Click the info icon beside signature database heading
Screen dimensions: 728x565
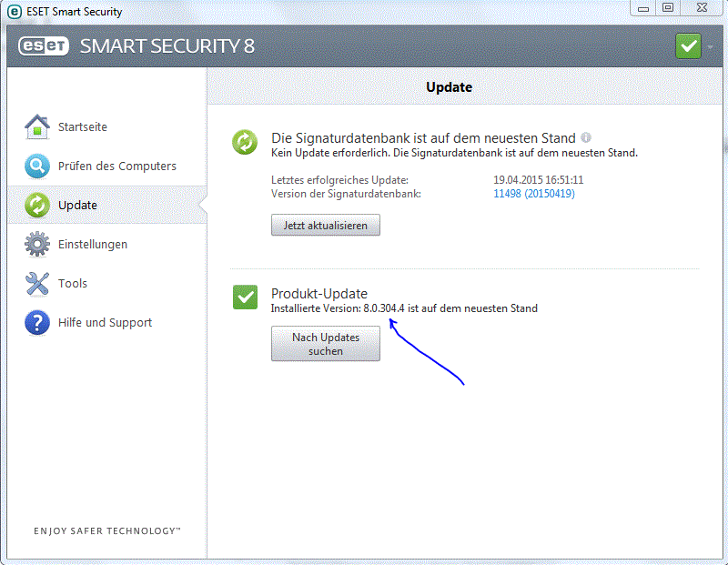point(586,137)
